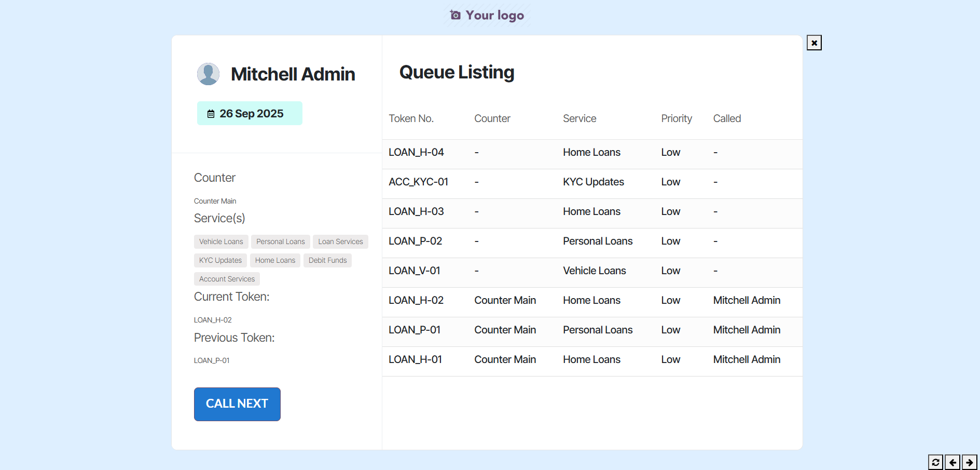Sort queue by Token No. header
The image size is (980, 470).
pos(411,118)
